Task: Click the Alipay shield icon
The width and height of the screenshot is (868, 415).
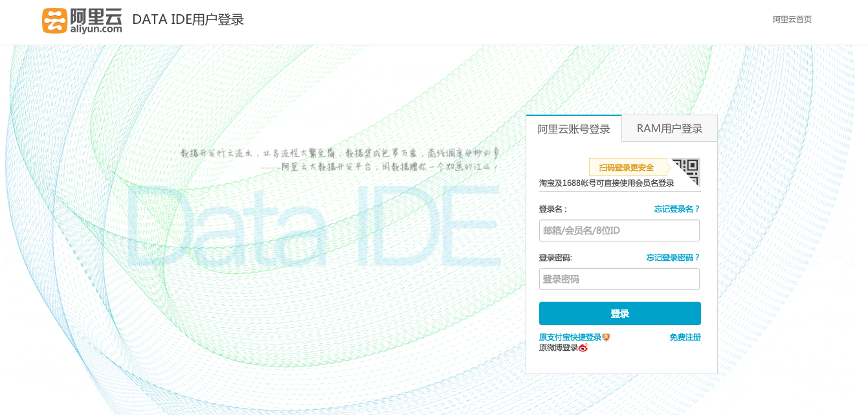Action: 606,337
